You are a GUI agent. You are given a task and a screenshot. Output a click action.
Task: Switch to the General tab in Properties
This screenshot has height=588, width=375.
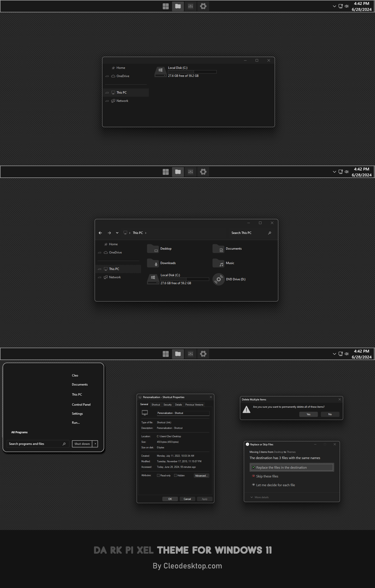[144, 404]
